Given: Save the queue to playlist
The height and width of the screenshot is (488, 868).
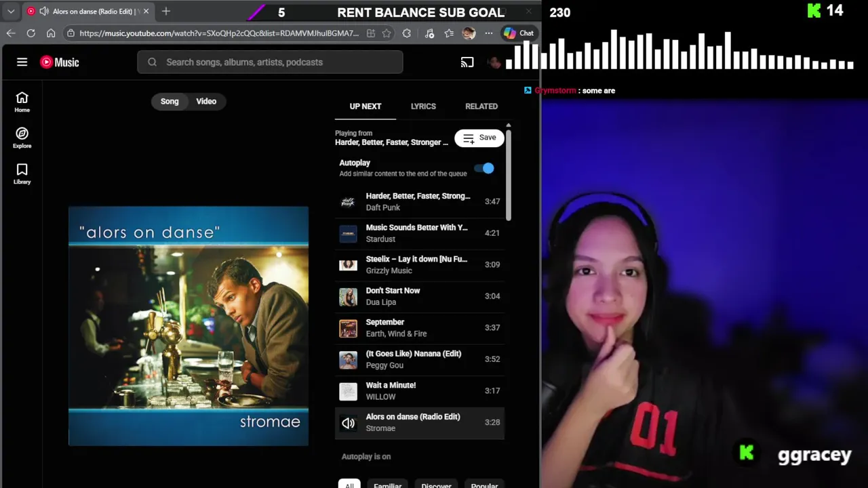Looking at the screenshot, I should pyautogui.click(x=479, y=138).
